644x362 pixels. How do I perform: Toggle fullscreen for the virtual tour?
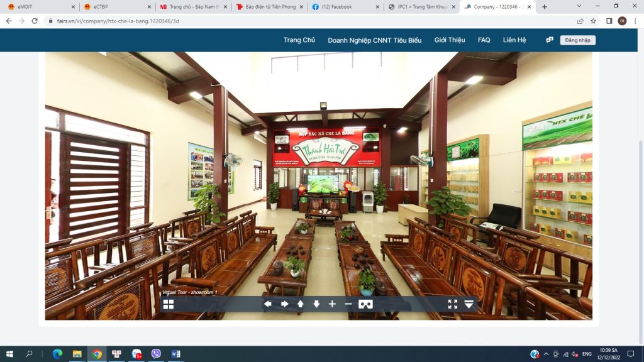click(x=453, y=304)
